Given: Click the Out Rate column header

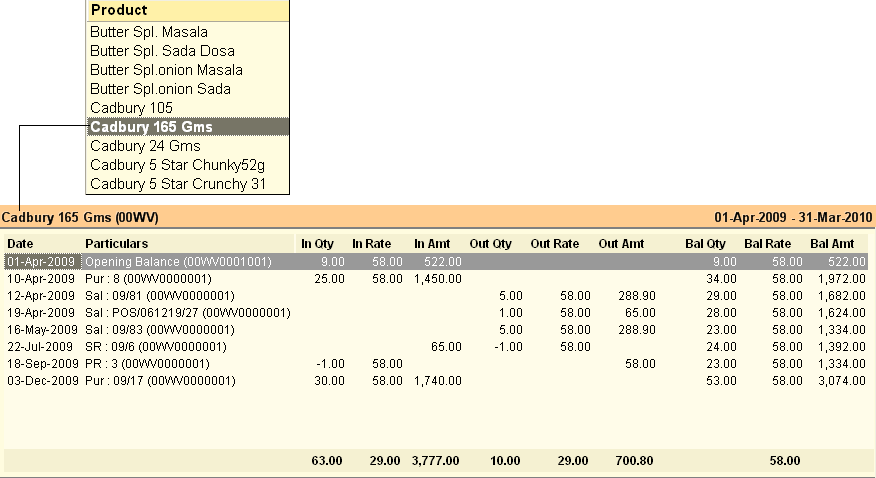Looking at the screenshot, I should coord(555,243).
